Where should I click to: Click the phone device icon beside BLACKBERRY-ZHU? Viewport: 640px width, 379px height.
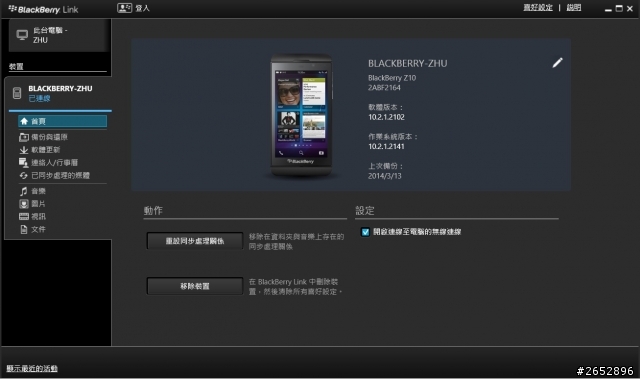click(17, 93)
